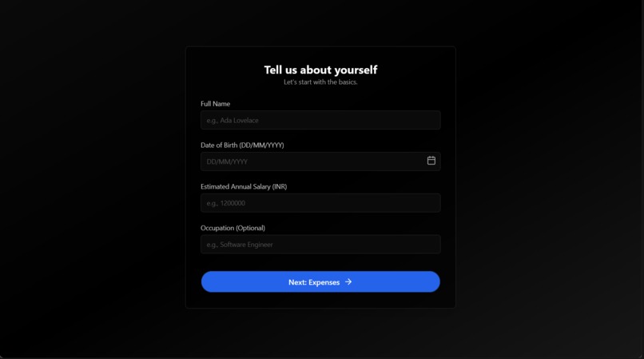Image resolution: width=644 pixels, height=359 pixels.
Task: Click the "Full Name" label
Action: 215,104
